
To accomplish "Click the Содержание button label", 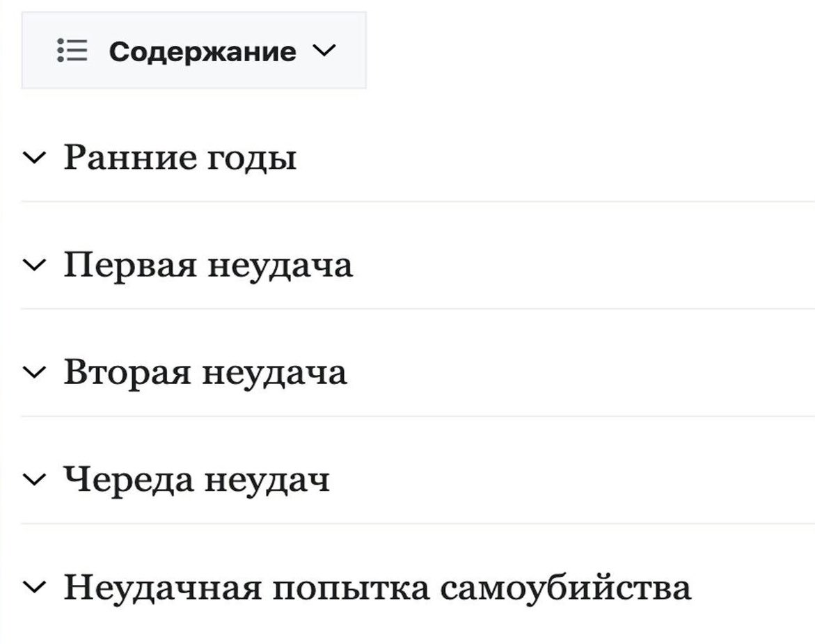I will pos(202,49).
